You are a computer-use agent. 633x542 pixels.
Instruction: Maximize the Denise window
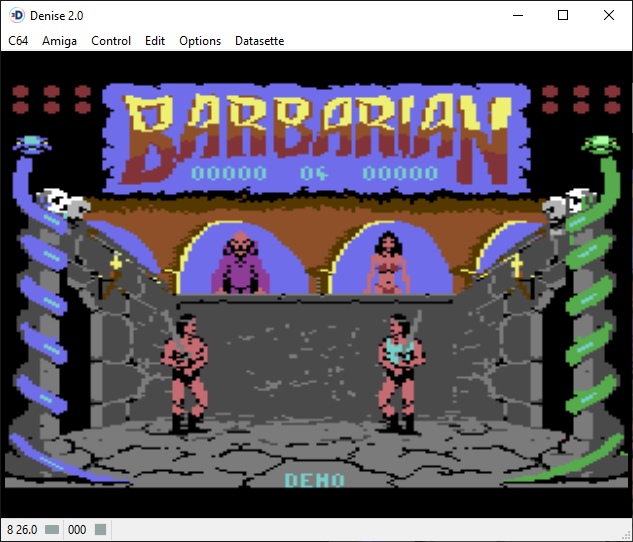pos(563,15)
